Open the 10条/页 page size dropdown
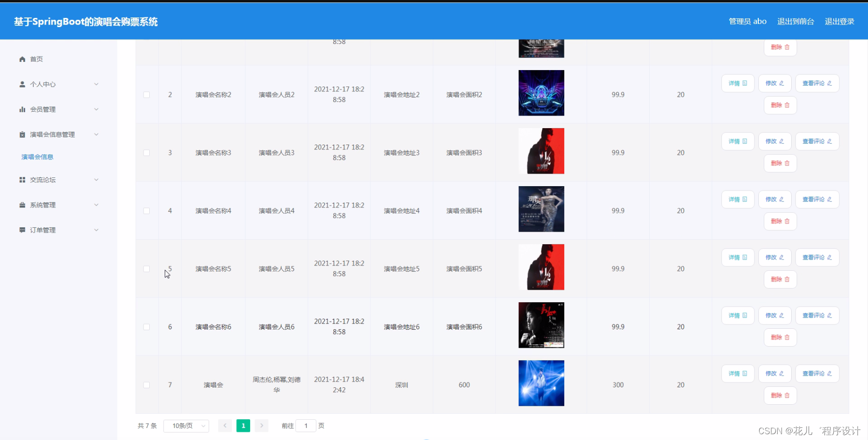The width and height of the screenshot is (868, 440). [186, 425]
